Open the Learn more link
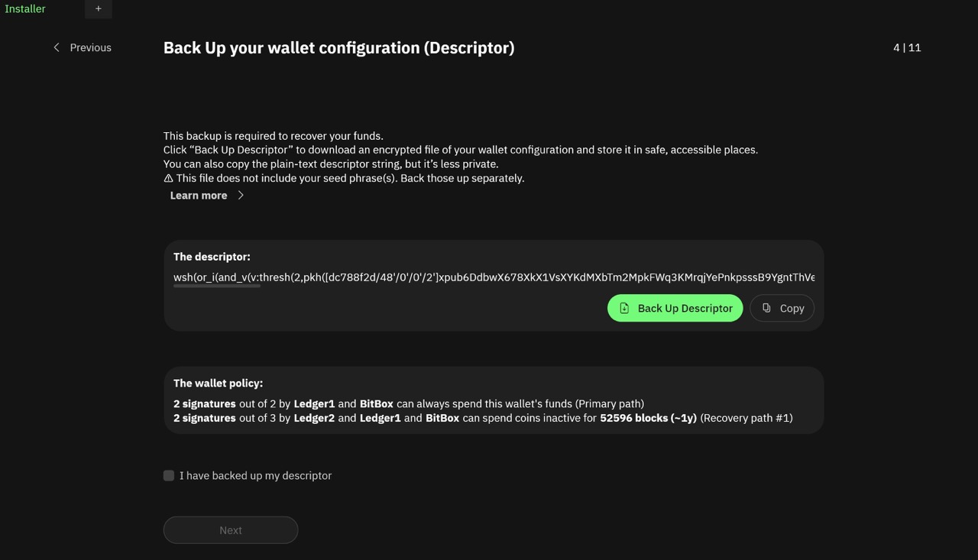The height and width of the screenshot is (560, 978). coord(199,196)
